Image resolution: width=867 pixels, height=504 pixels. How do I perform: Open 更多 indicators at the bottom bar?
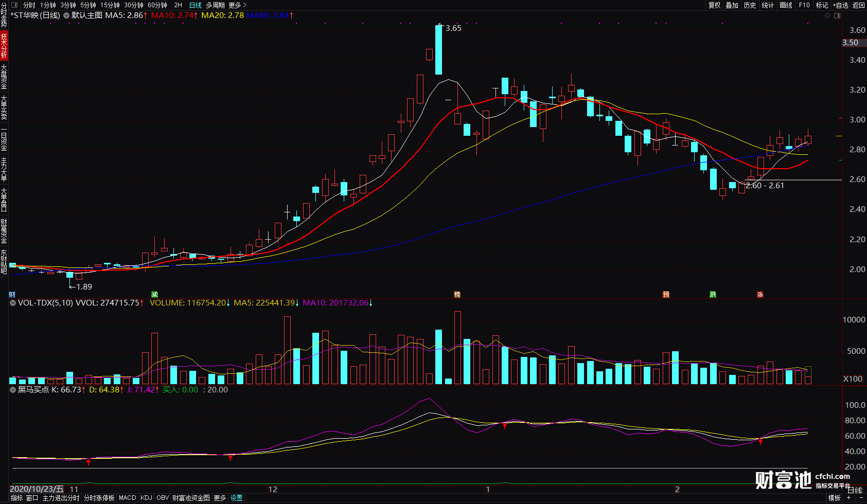[x=220, y=498]
